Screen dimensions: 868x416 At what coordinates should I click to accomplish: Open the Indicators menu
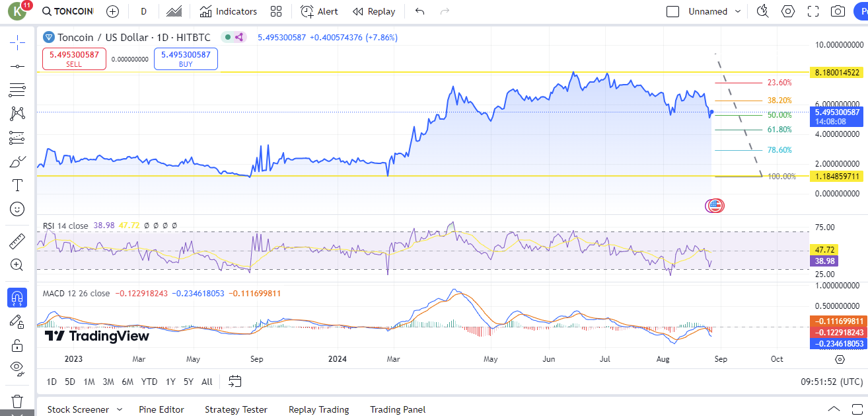pyautogui.click(x=228, y=11)
